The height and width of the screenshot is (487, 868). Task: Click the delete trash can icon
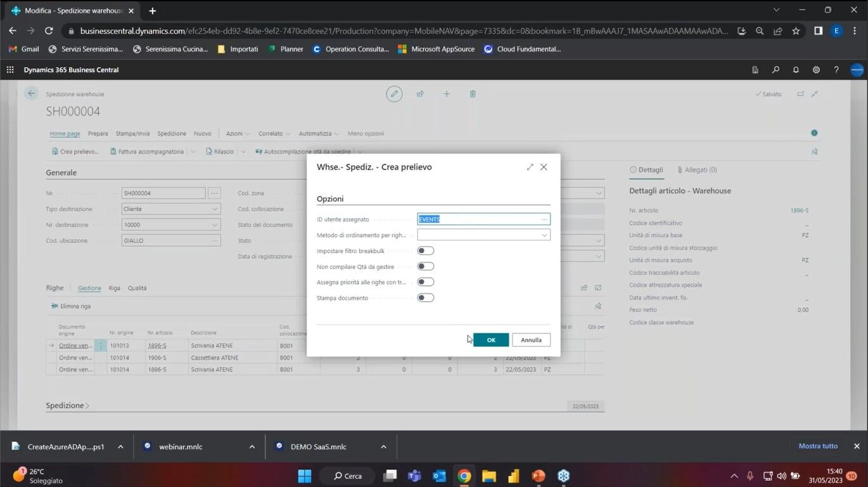pos(473,94)
